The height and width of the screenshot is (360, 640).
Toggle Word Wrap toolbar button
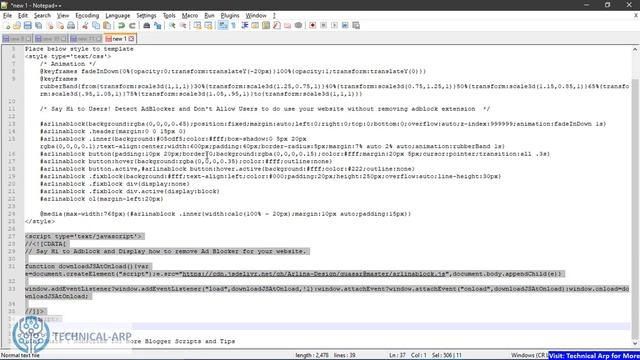coord(223,25)
